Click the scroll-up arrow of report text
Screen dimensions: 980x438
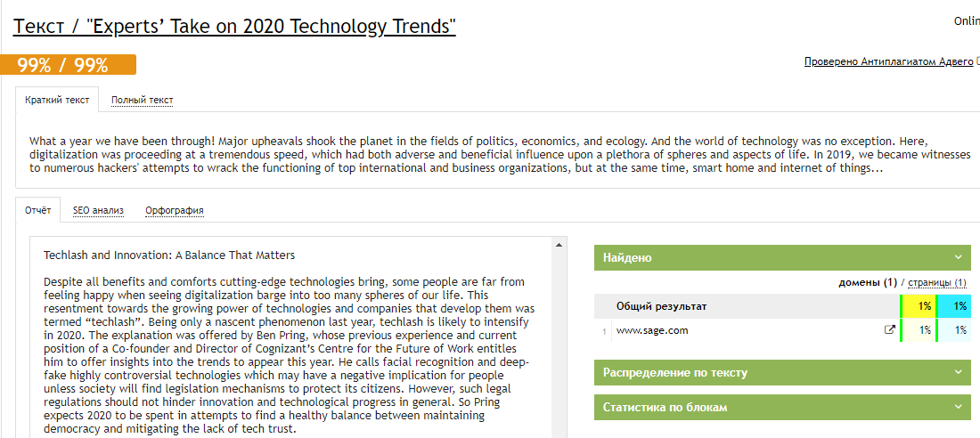[x=560, y=244]
